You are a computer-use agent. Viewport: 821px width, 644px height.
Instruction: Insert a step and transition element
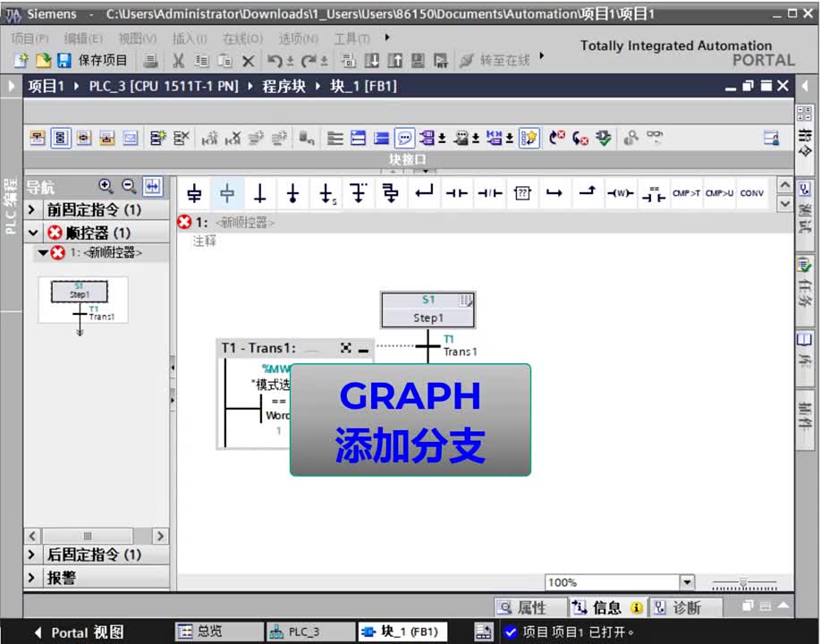[x=194, y=194]
